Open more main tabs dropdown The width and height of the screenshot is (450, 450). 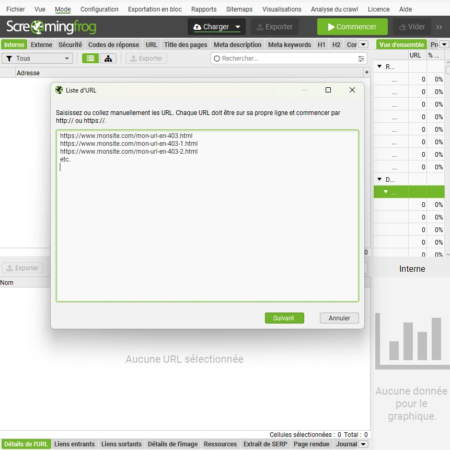coord(363,44)
